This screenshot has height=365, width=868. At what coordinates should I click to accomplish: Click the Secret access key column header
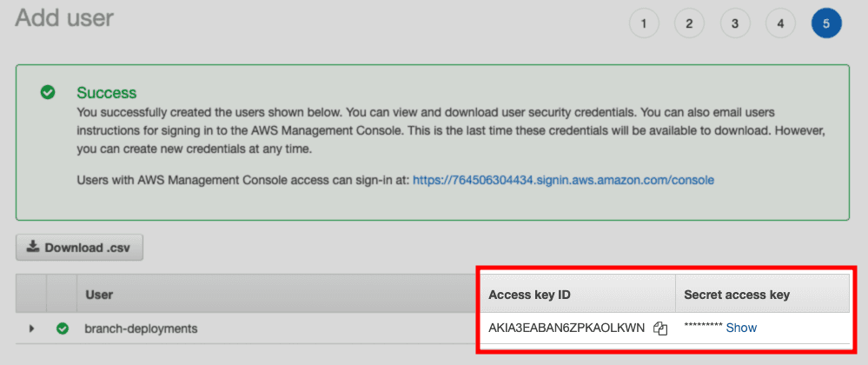[737, 295]
